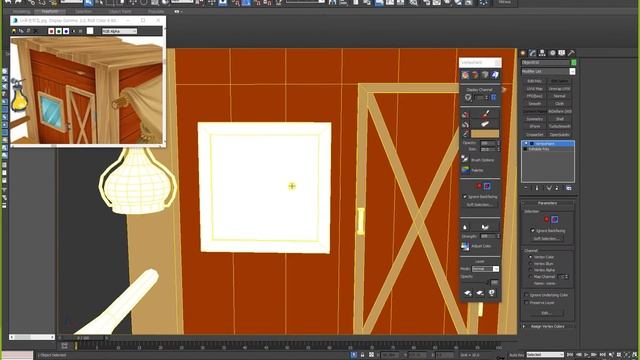
Task: Click the Erase All icon in VertexPaint
Action: coord(465,124)
